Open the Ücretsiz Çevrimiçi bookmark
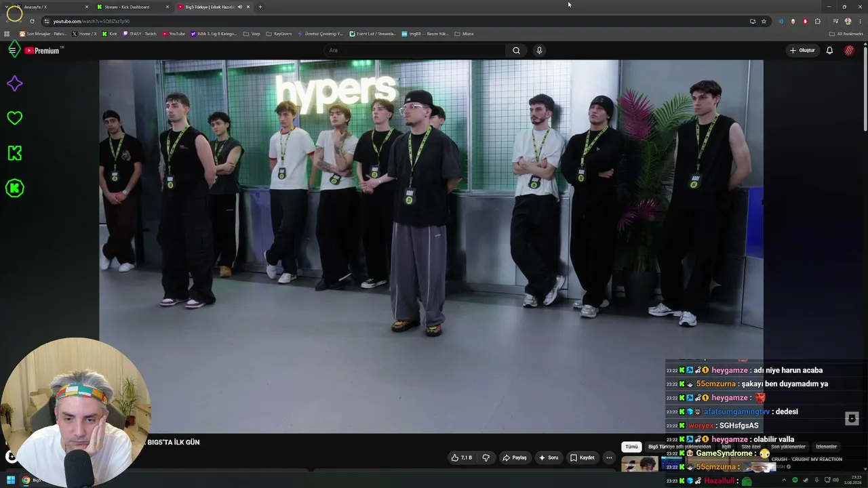Screen dimensions: 868x488 pyautogui.click(x=320, y=34)
